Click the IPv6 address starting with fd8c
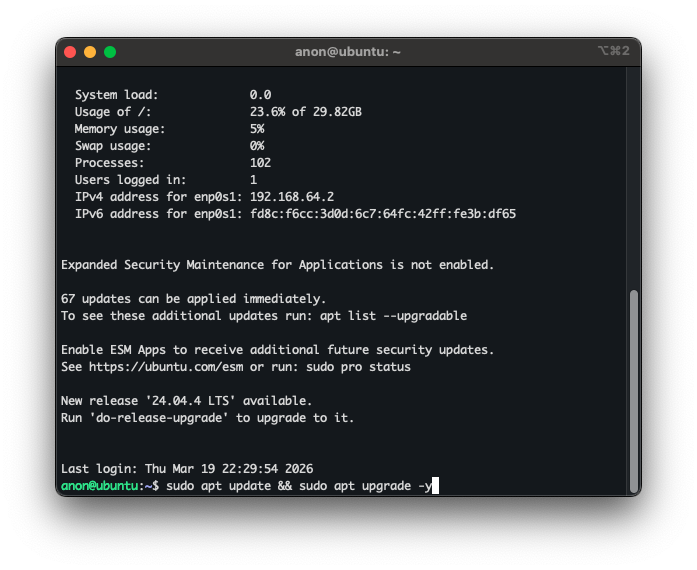The height and width of the screenshot is (570, 697). 382,214
